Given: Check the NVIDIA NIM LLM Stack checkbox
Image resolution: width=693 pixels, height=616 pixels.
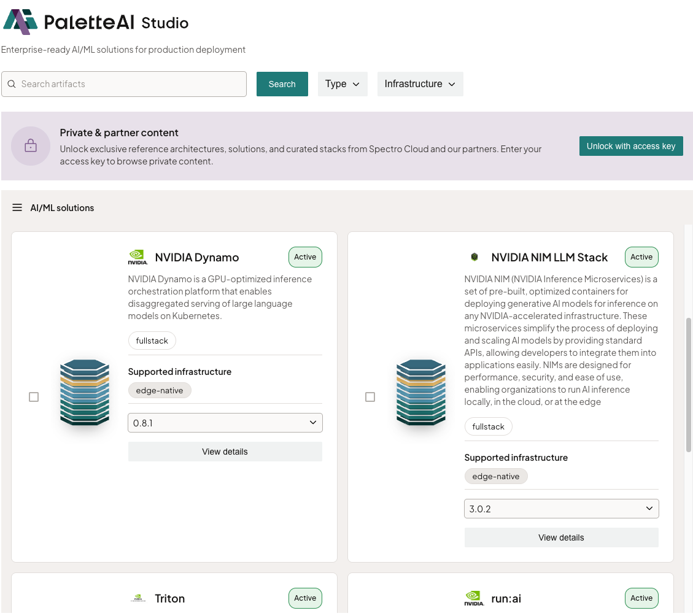Looking at the screenshot, I should coord(370,397).
